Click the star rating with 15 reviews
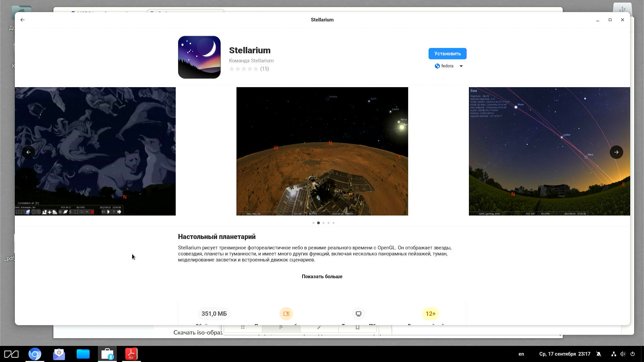Image resolution: width=644 pixels, height=362 pixels. tap(249, 69)
